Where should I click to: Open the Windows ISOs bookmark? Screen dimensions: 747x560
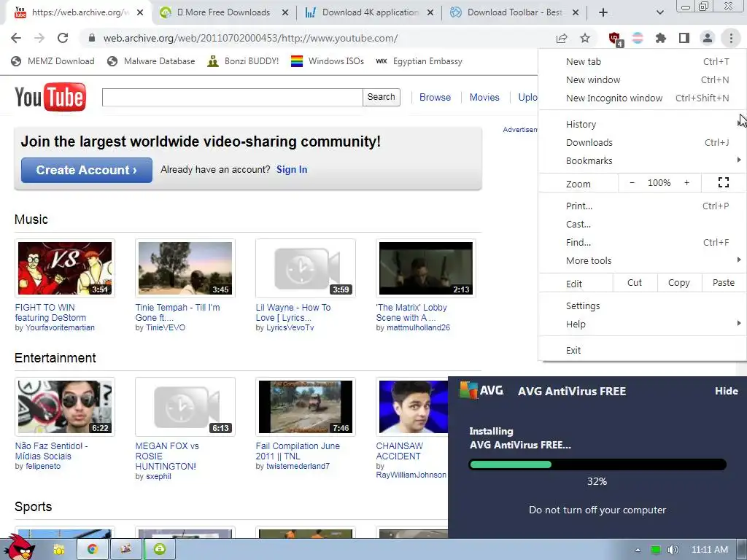pos(328,61)
